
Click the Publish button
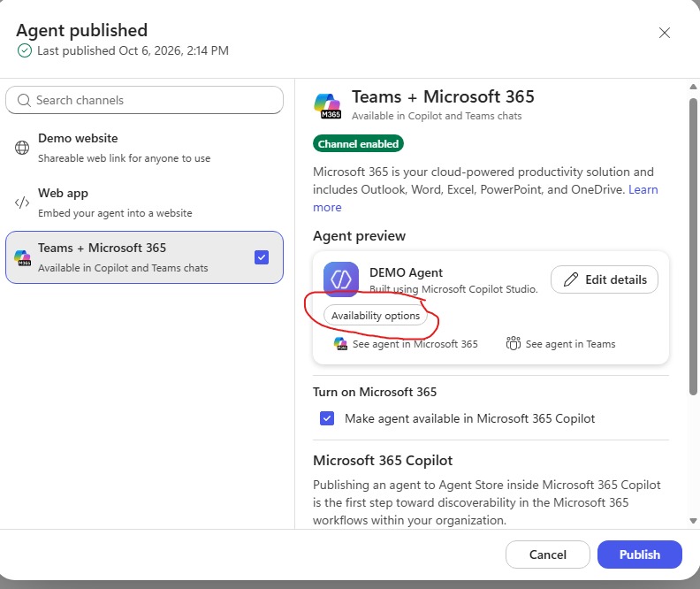tap(639, 555)
